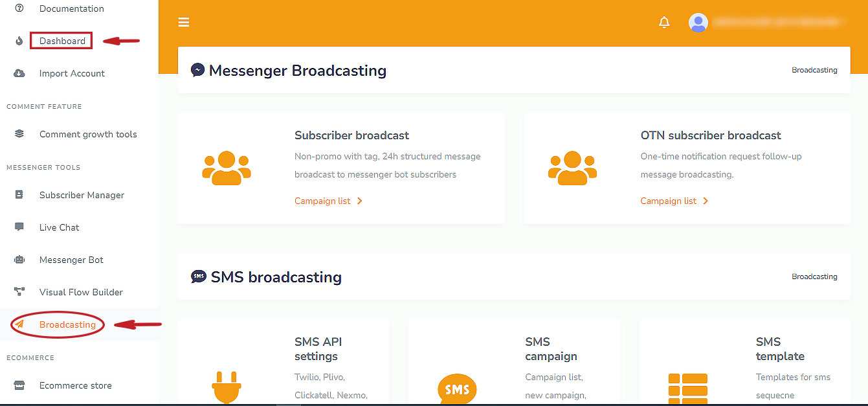
Task: Click the SMS campaign speech bubble icon
Action: pos(457,389)
